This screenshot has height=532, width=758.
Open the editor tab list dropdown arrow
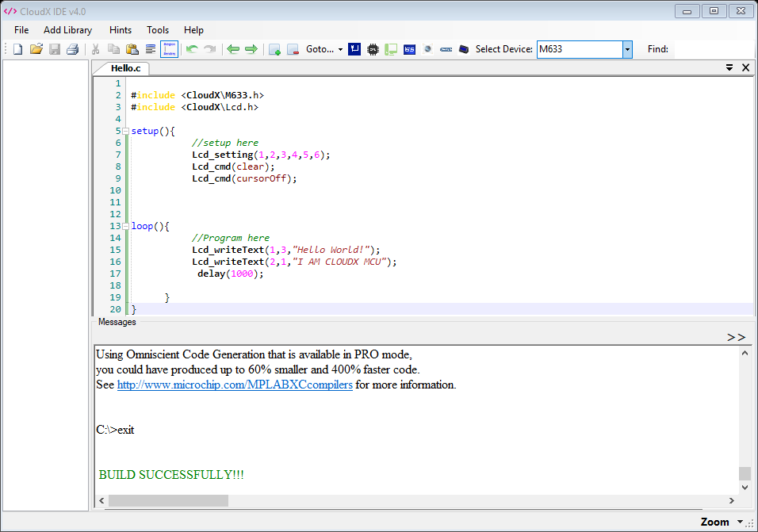729,67
